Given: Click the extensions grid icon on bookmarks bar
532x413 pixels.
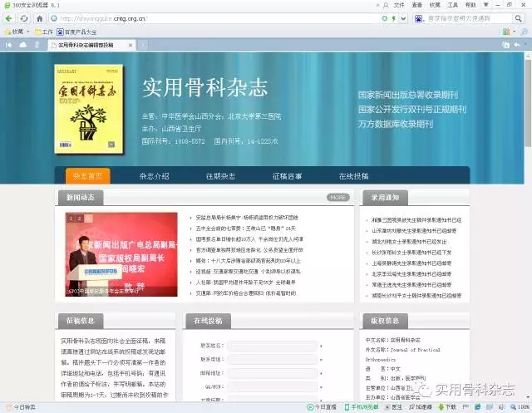Looking at the screenshot, I should click(506, 32).
